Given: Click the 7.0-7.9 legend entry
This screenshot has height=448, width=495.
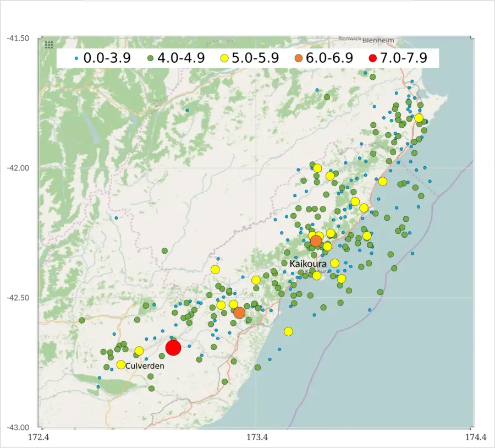Looking at the screenshot, I should pos(398,58).
